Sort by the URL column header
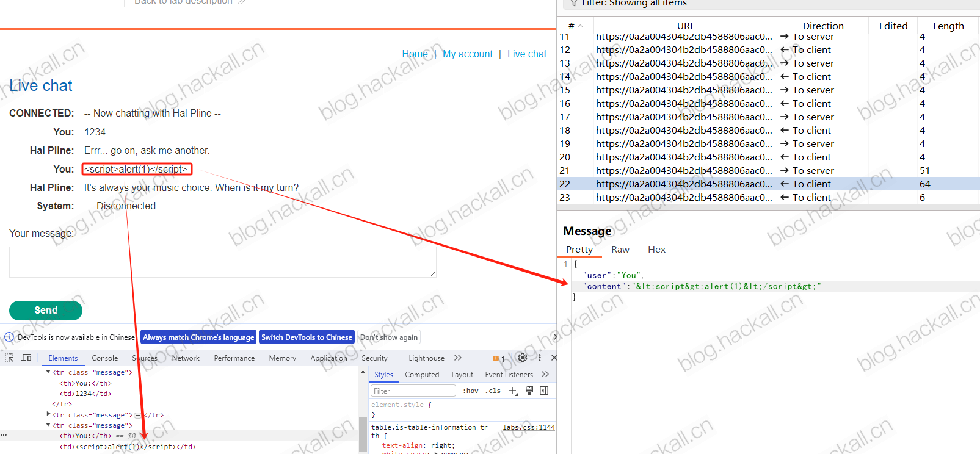Image resolution: width=980 pixels, height=454 pixels. (x=686, y=26)
